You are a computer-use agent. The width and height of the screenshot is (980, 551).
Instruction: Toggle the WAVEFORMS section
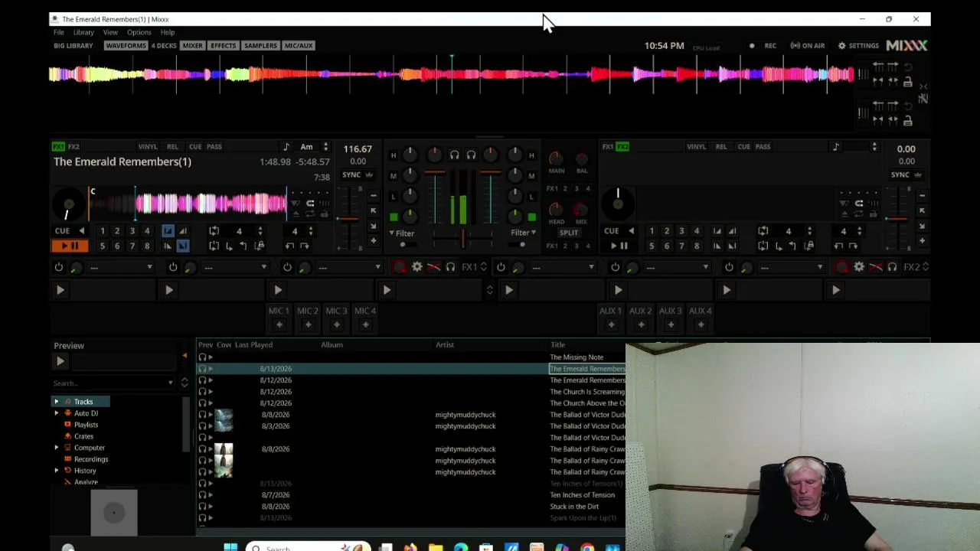coord(126,46)
